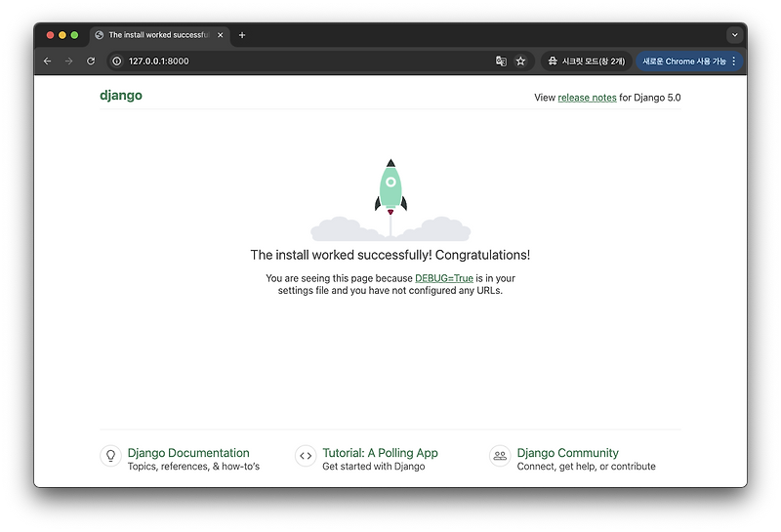Go back to the previous page
This screenshot has width=781, height=532.
47,61
